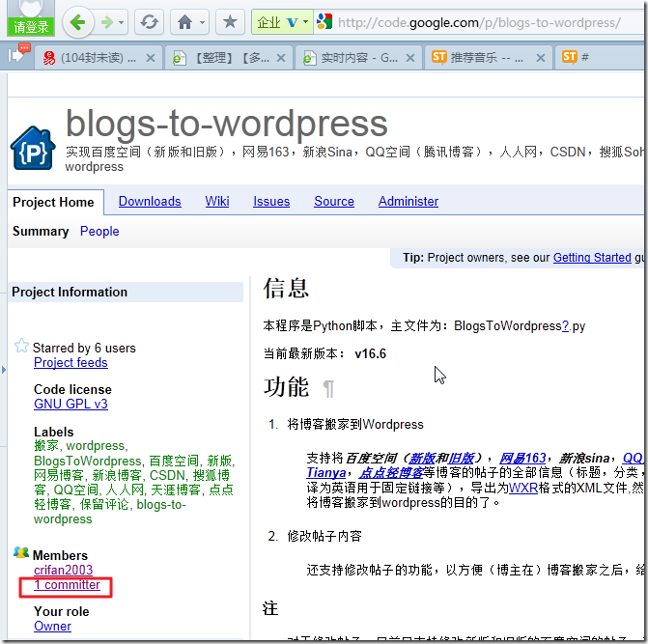Open the WXR format link
The width and height of the screenshot is (648, 644).
point(523,489)
